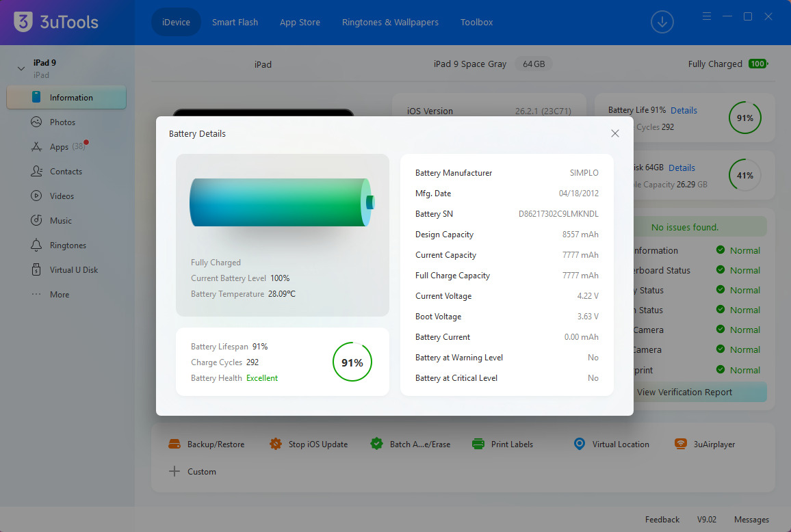Image resolution: width=791 pixels, height=532 pixels.
Task: Click the Videos sidebar icon
Action: tap(36, 196)
